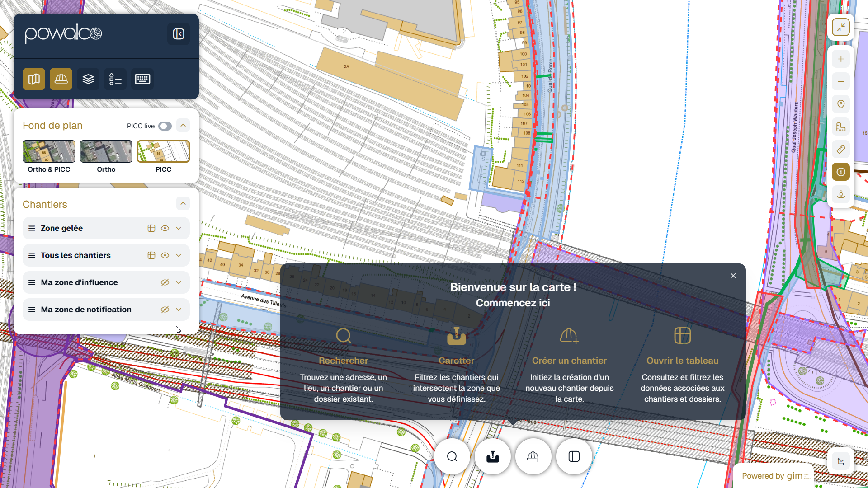Screen dimensions: 868x488
Task: Open the legend list icon
Action: (115, 79)
